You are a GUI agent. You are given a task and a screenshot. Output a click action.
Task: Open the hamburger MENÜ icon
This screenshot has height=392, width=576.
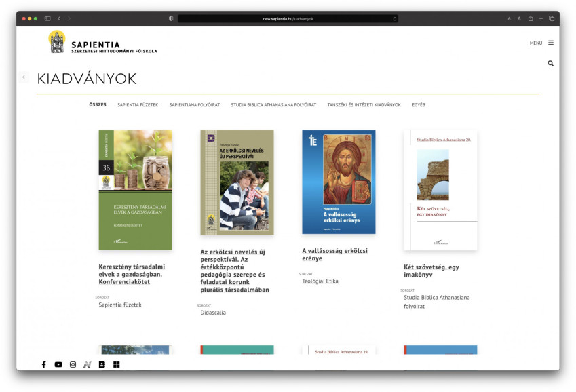[550, 43]
